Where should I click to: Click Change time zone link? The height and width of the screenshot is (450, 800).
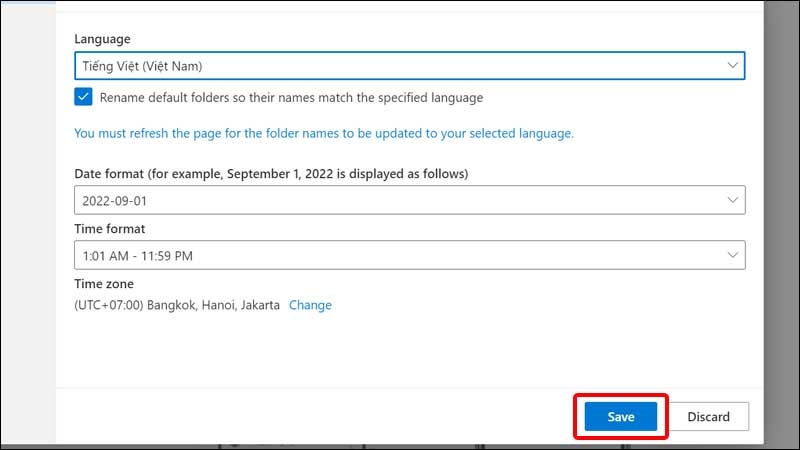[x=310, y=305]
